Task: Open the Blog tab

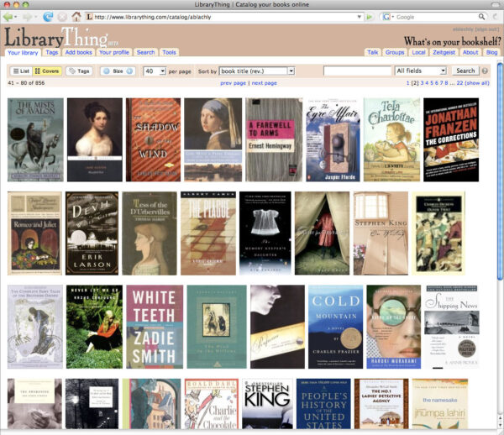Action: (491, 52)
